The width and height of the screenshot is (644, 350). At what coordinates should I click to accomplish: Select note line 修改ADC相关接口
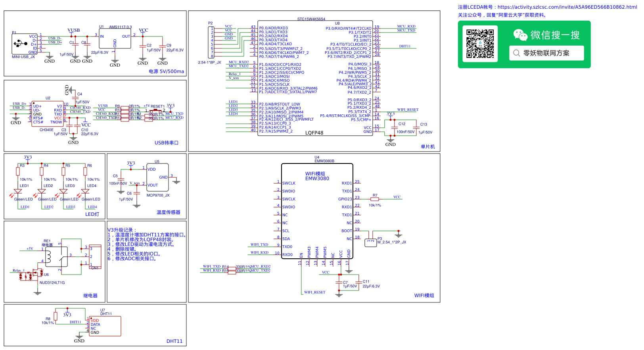click(x=133, y=259)
